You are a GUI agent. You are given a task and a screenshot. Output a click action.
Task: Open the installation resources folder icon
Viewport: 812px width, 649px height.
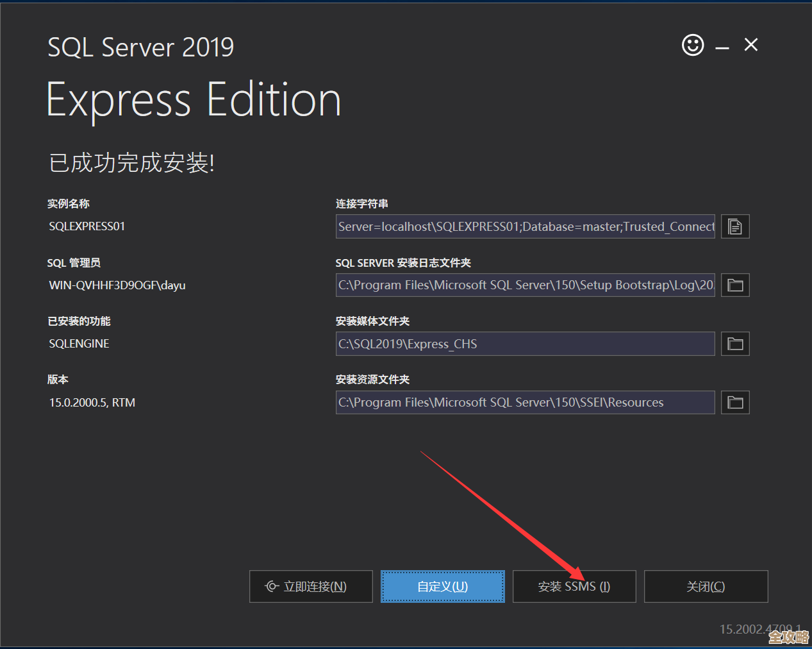(735, 403)
